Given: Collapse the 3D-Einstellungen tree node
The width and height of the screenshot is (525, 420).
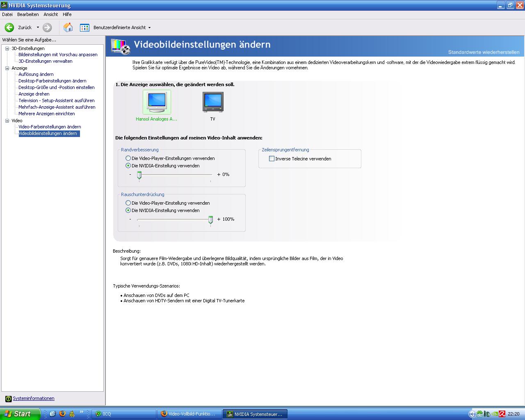Looking at the screenshot, I should tap(7, 48).
